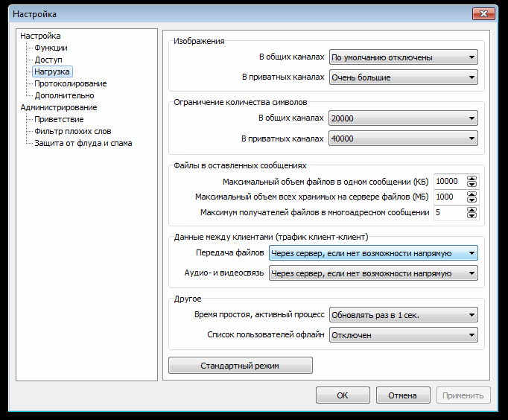Image resolution: width=508 pixels, height=420 pixels.
Task: Open the Приветствие settings page
Action: (59, 119)
